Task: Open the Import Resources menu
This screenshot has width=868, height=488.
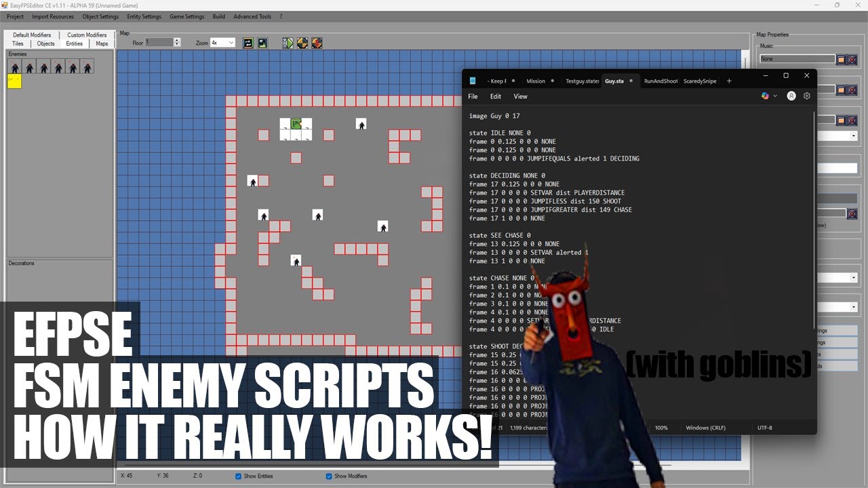Action: coord(53,16)
